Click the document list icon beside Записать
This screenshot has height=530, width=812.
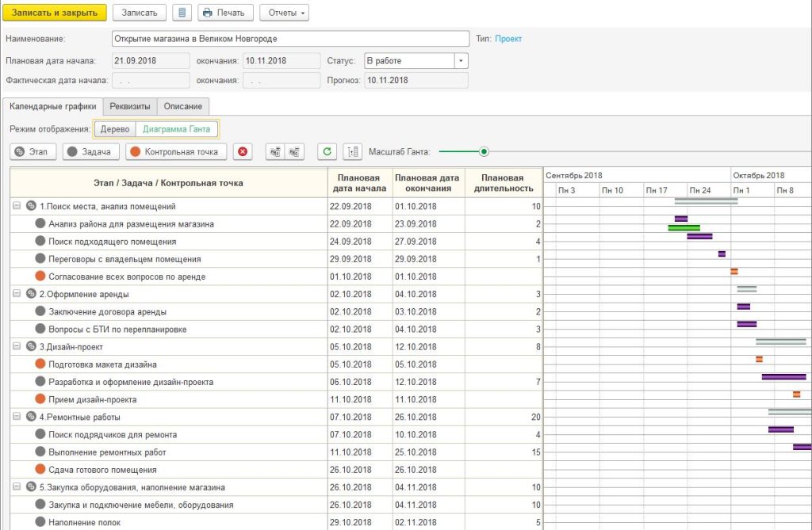182,13
